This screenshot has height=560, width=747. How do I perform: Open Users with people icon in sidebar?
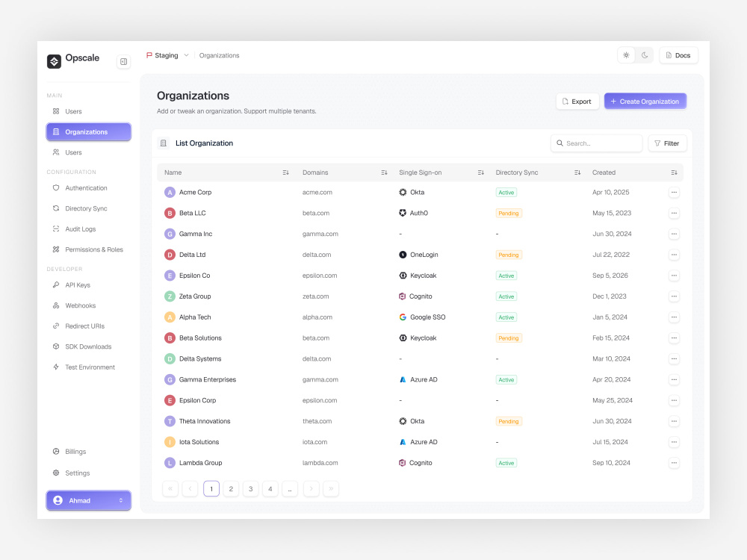(89, 152)
